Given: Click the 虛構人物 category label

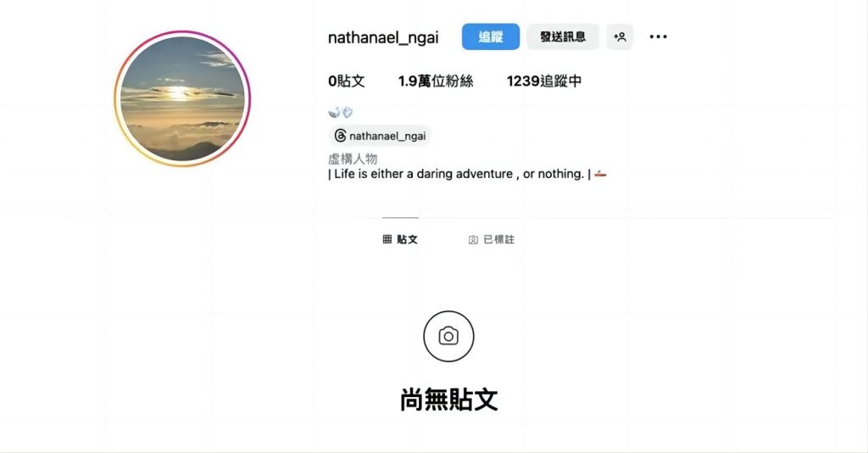Looking at the screenshot, I should (353, 159).
